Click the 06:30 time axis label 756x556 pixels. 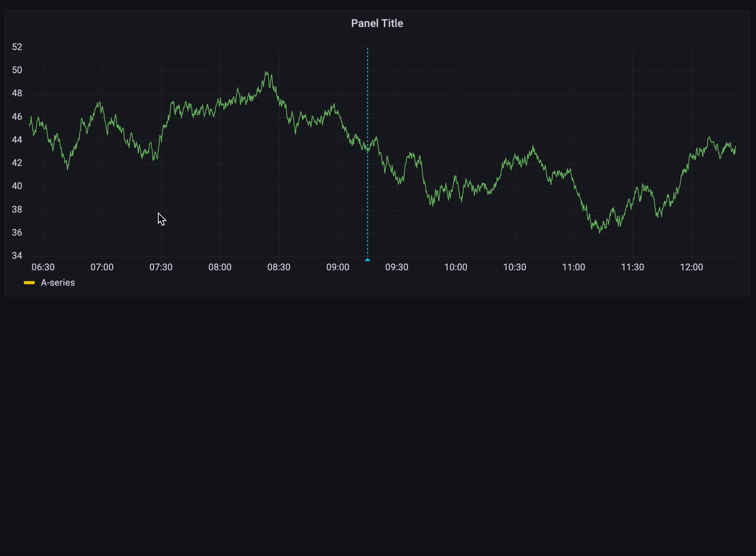(x=43, y=267)
